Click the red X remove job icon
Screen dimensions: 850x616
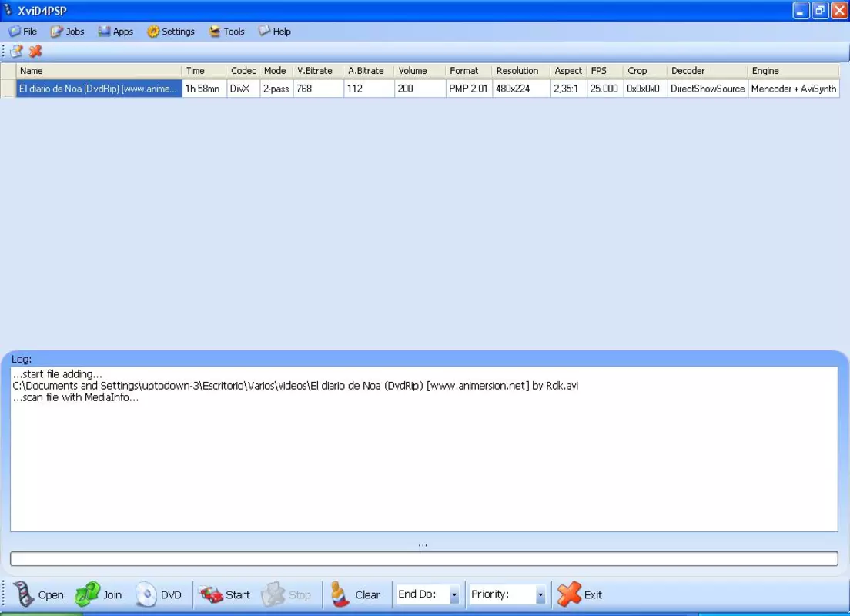pyautogui.click(x=35, y=51)
